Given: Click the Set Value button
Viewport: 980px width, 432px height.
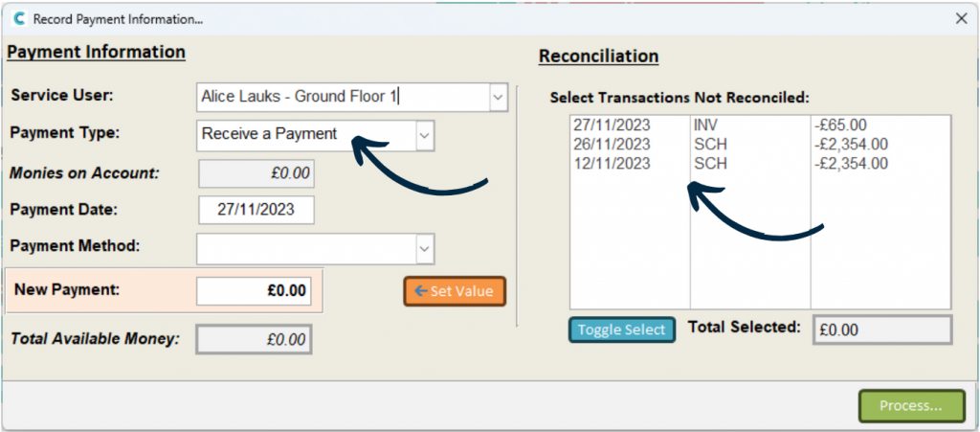Looking at the screenshot, I should [455, 291].
